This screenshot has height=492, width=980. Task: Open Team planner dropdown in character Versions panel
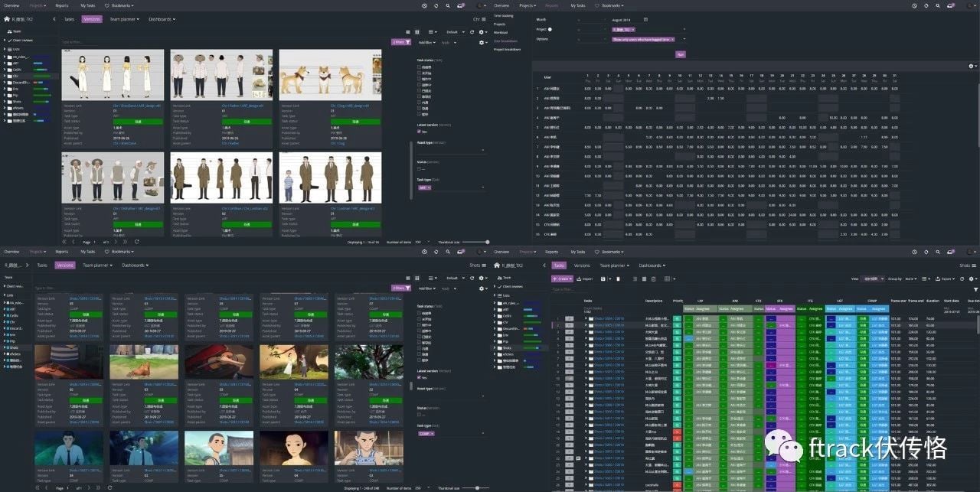[125, 18]
